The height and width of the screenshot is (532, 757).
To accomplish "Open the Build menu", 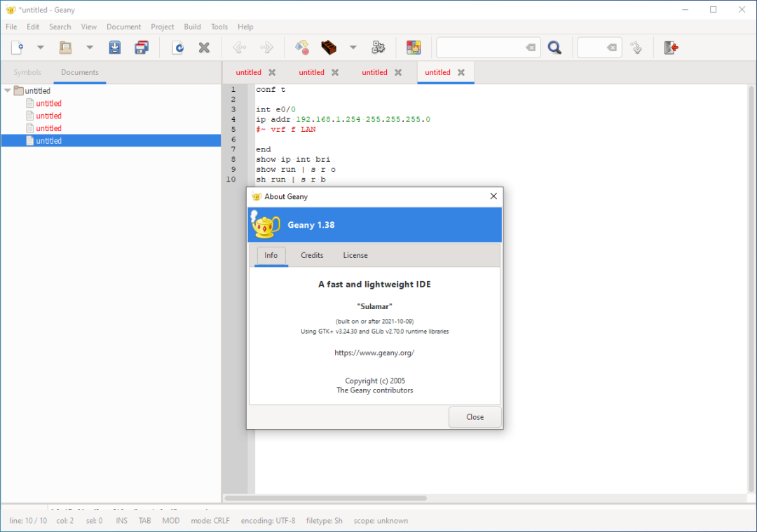I will click(x=192, y=27).
